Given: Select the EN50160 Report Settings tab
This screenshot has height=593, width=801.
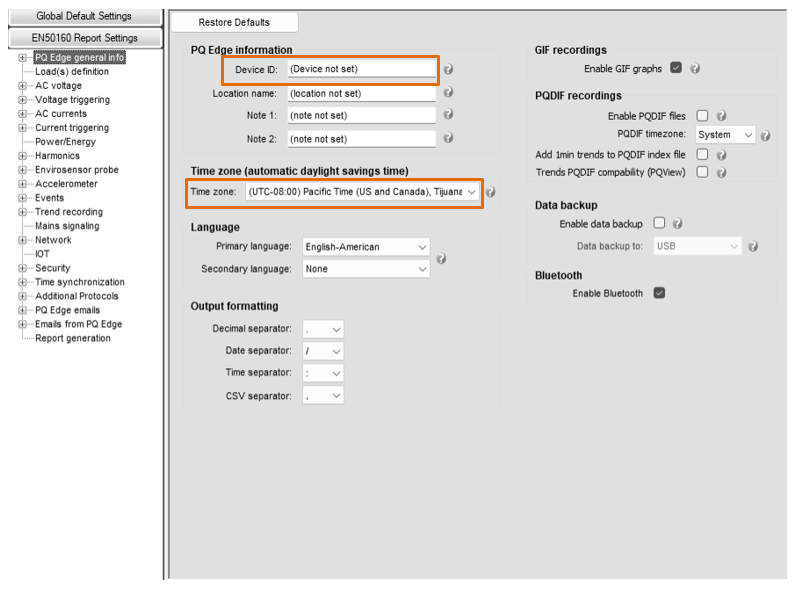Looking at the screenshot, I should pyautogui.click(x=84, y=39).
